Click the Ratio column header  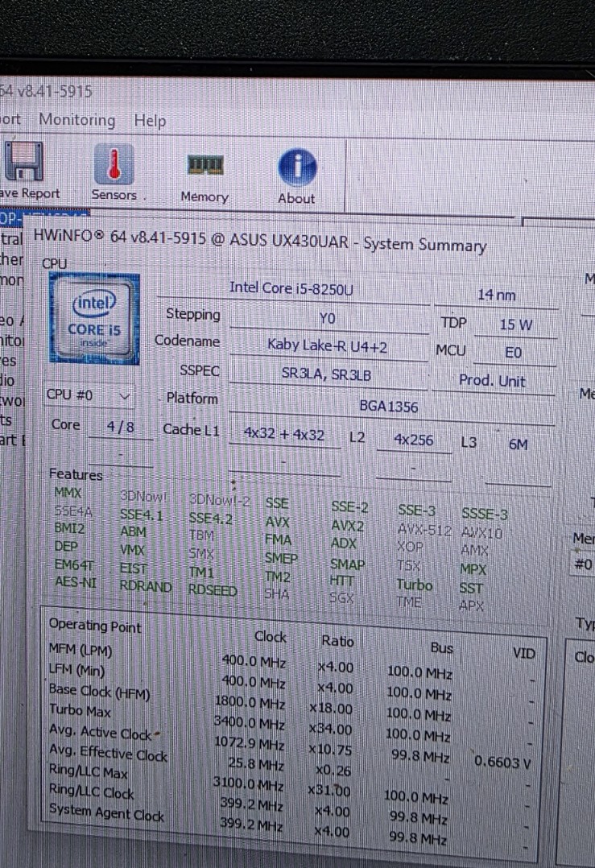(x=337, y=641)
